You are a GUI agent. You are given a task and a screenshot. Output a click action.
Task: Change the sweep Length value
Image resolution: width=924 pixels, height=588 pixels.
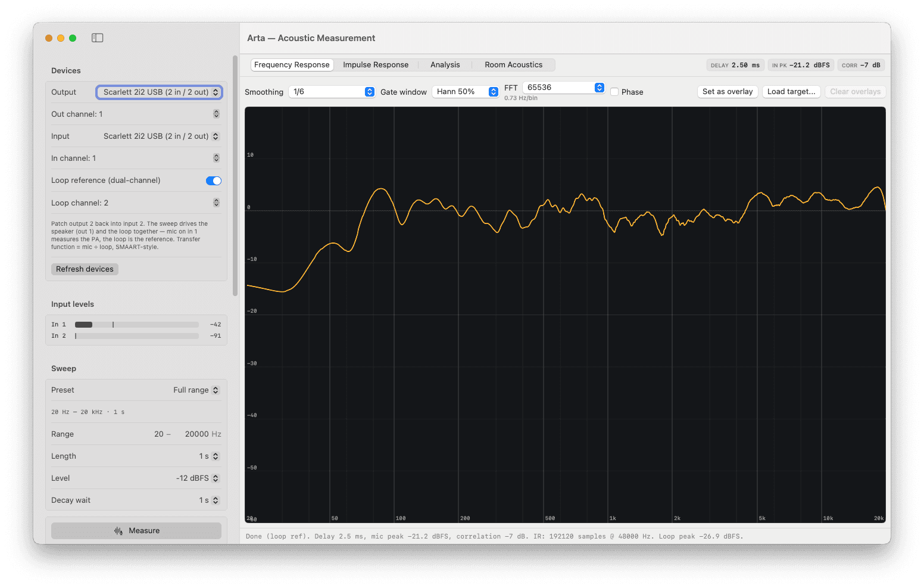tap(209, 456)
